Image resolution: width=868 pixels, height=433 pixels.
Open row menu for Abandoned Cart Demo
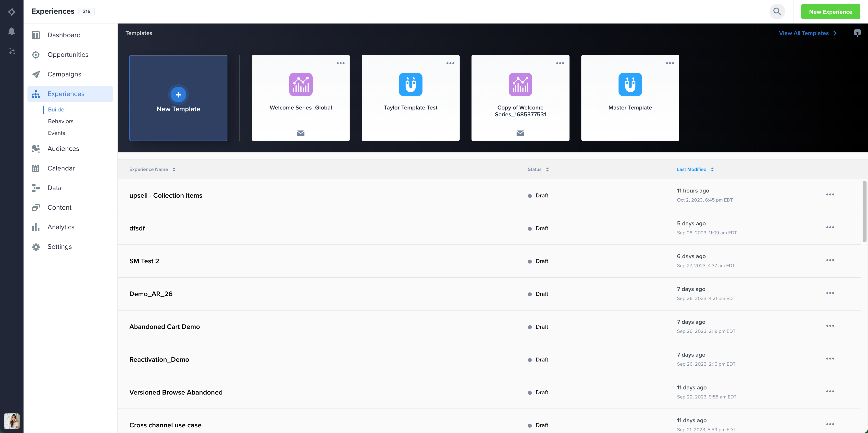[830, 326]
